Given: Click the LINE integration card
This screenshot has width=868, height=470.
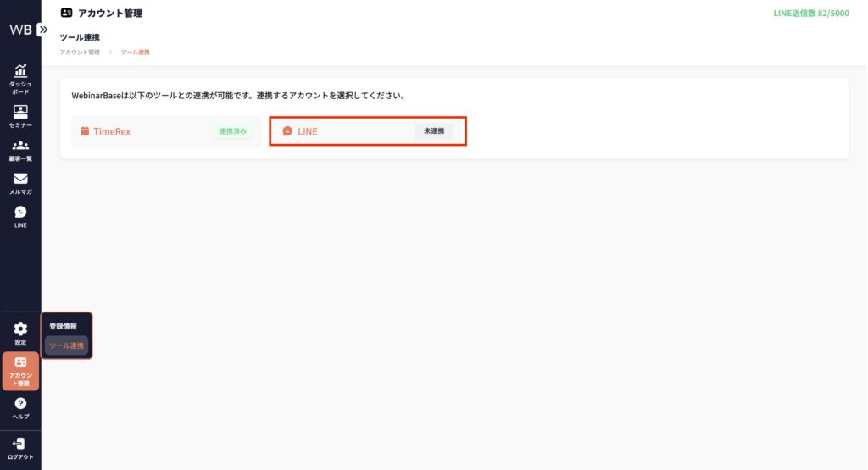Looking at the screenshot, I should coord(367,131).
